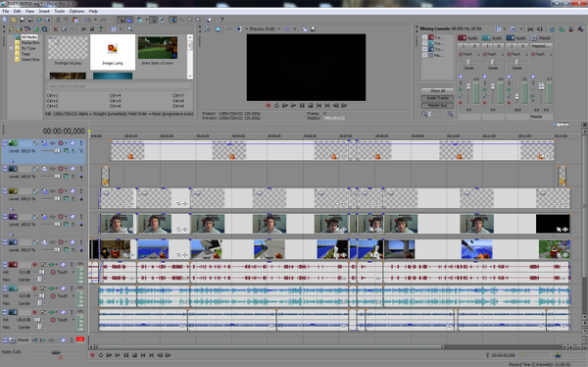588x367 pixels.
Task: Click the Stop button under video preview
Action: pos(311,106)
